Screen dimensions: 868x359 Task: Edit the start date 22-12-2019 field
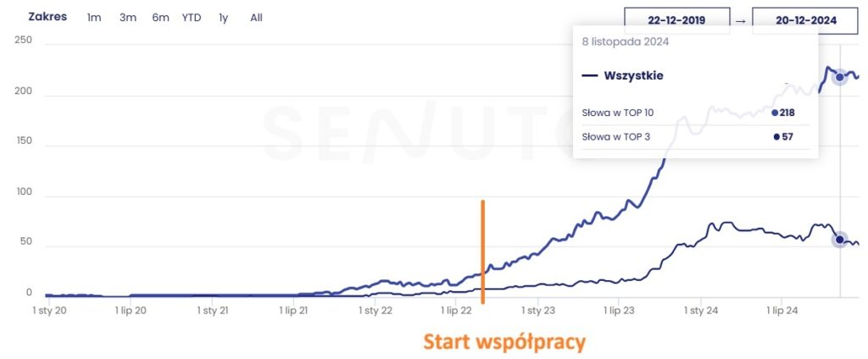676,20
